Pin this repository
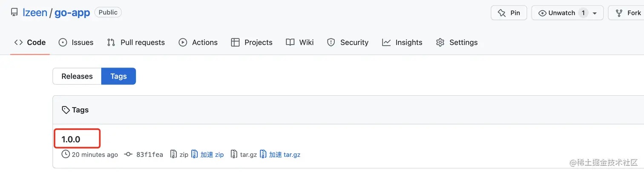The height and width of the screenshot is (173, 644). [509, 13]
